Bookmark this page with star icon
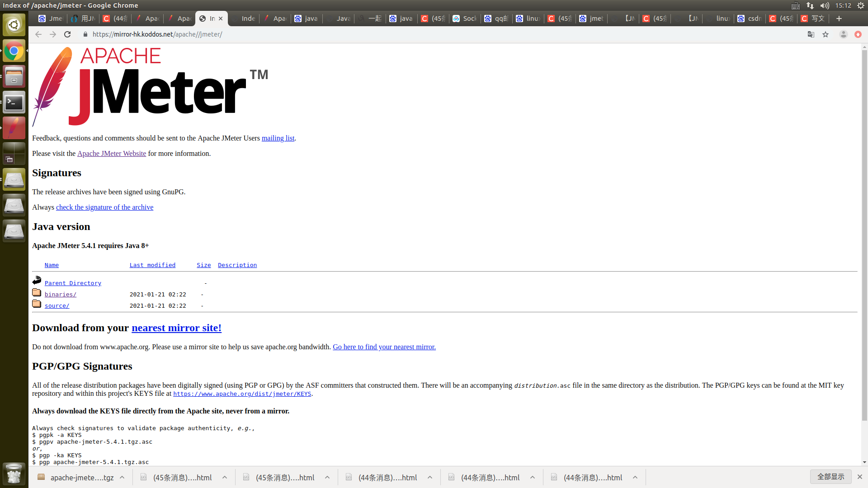 pyautogui.click(x=826, y=34)
